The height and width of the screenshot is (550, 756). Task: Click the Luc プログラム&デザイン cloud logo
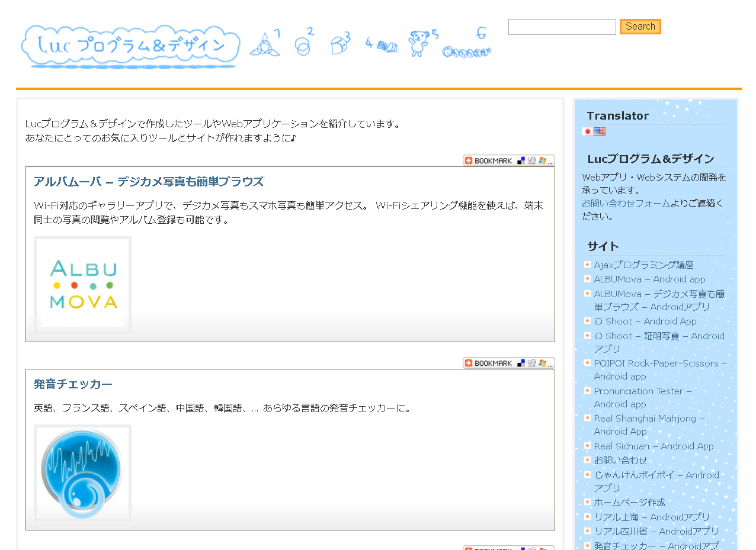tap(130, 46)
